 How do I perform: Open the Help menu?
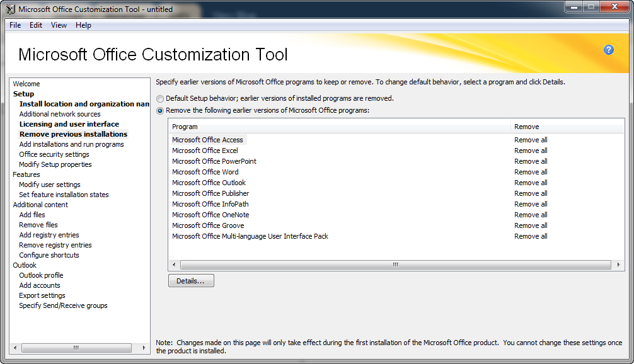coord(83,25)
